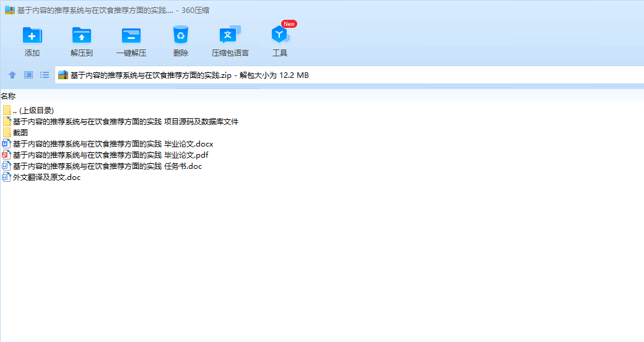Click the New badge on 工具

tap(289, 24)
